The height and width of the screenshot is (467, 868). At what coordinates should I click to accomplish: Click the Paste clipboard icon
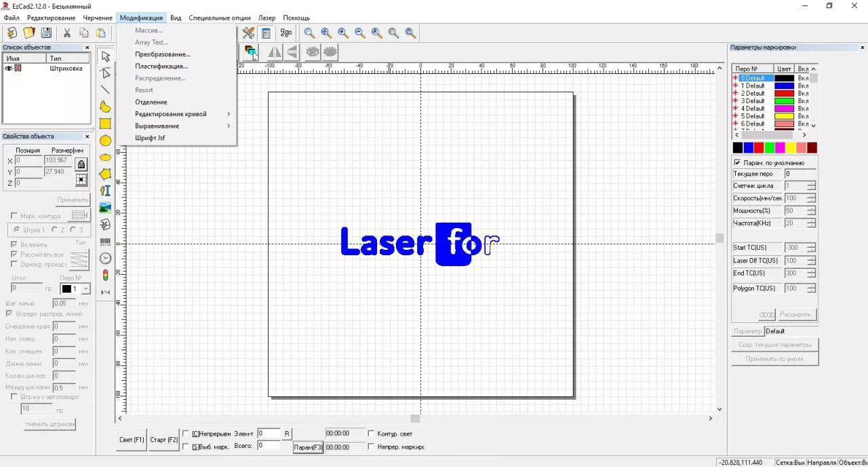click(101, 33)
